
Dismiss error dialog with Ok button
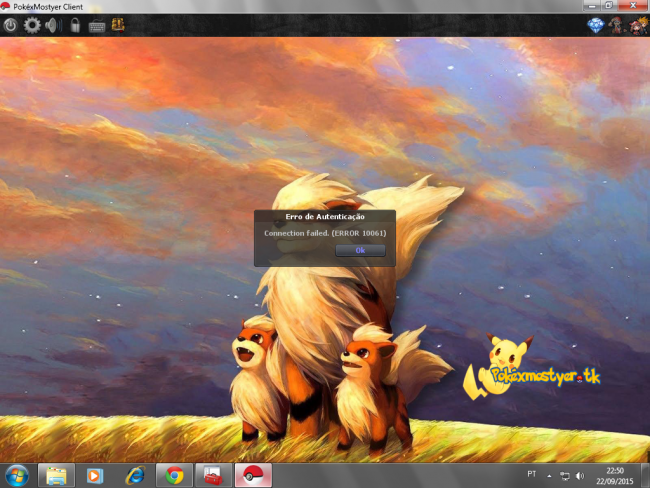[360, 250]
